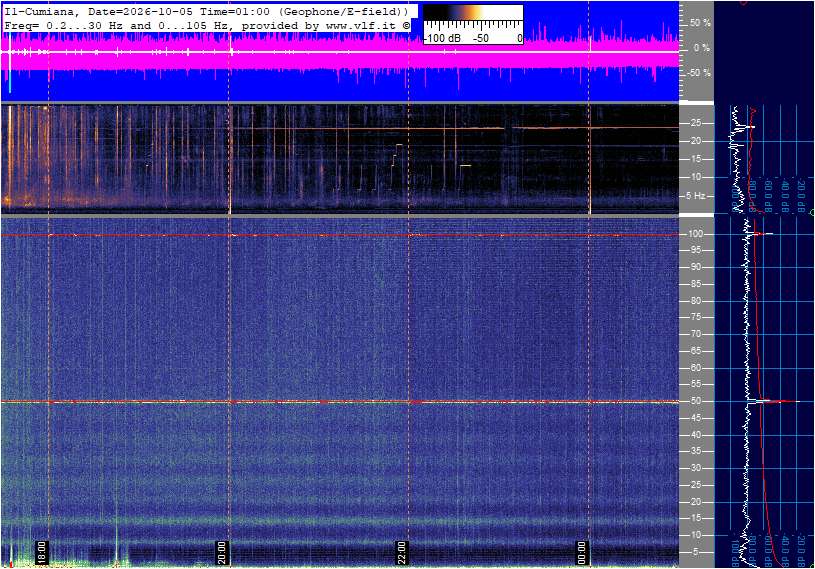Click the 30 label on lower frequency axis
This screenshot has width=815, height=569.
coord(695,468)
